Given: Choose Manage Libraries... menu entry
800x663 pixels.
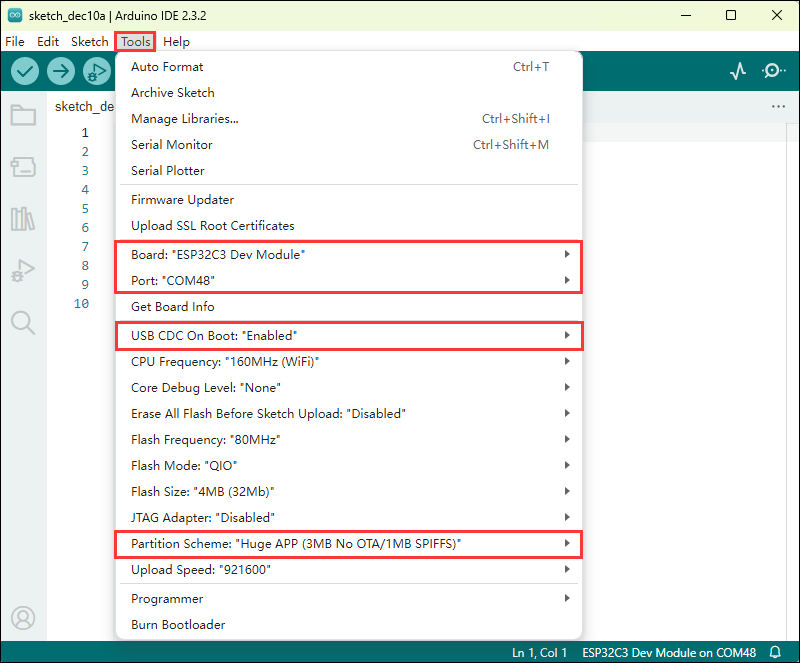Looking at the screenshot, I should (x=185, y=119).
